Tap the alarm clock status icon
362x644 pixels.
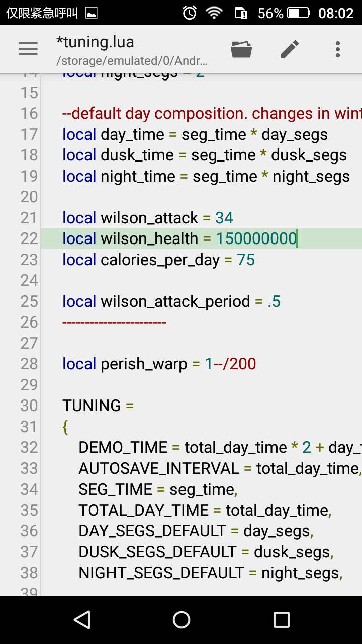coord(190,13)
